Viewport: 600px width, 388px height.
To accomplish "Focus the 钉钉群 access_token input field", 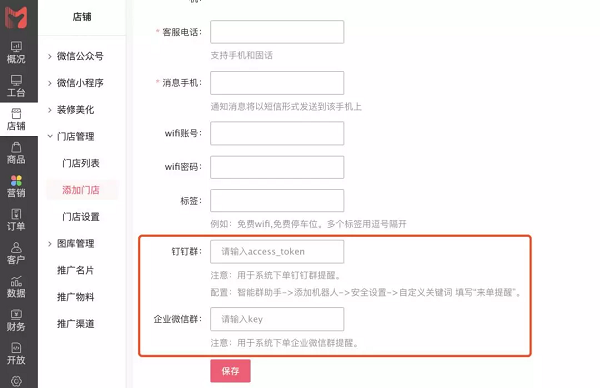I will (277, 252).
